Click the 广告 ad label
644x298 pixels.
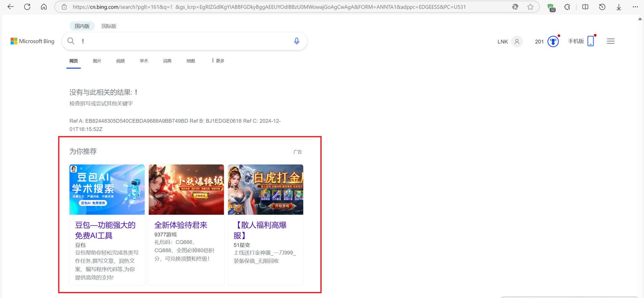pos(298,152)
